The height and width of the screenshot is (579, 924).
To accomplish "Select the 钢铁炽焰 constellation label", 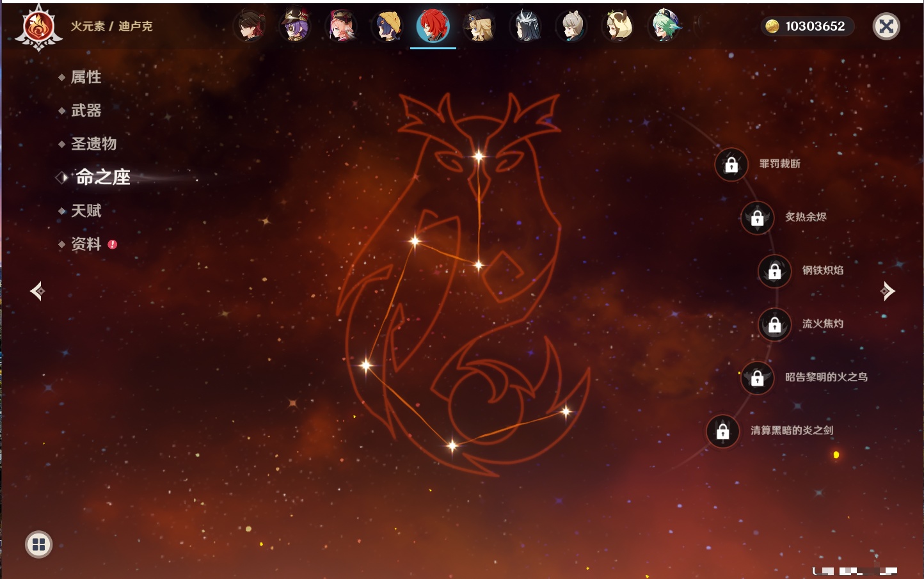I will pyautogui.click(x=823, y=270).
